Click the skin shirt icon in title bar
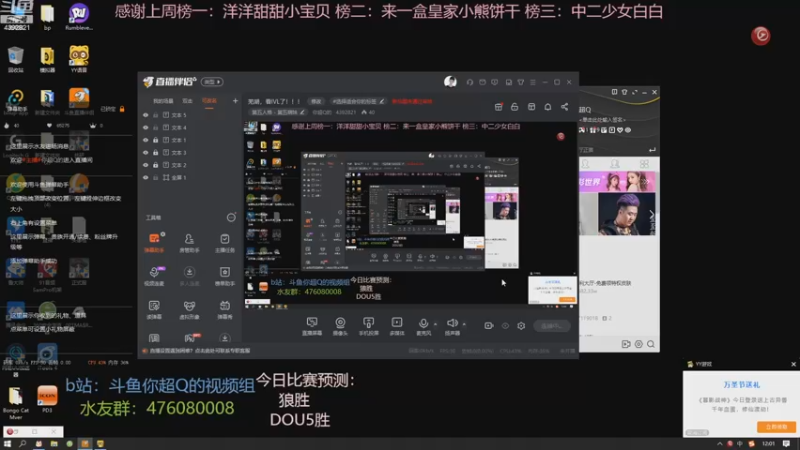Viewport: 800px width, 450px height. [x=520, y=82]
